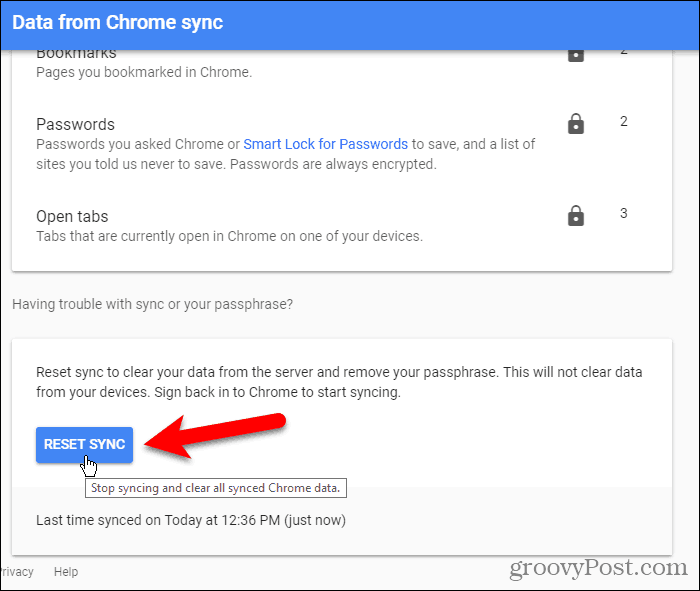This screenshot has width=700, height=591.
Task: Click the 'Data from Chrome sync' page title
Action: pyautogui.click(x=117, y=22)
